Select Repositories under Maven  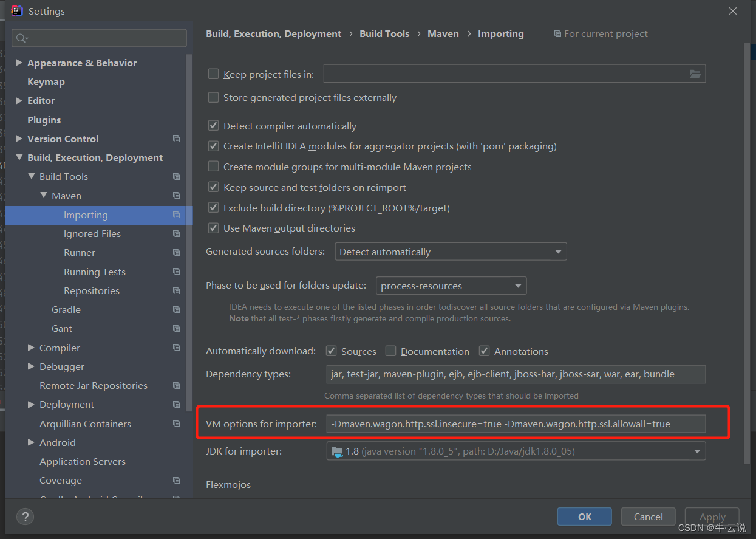click(x=92, y=290)
